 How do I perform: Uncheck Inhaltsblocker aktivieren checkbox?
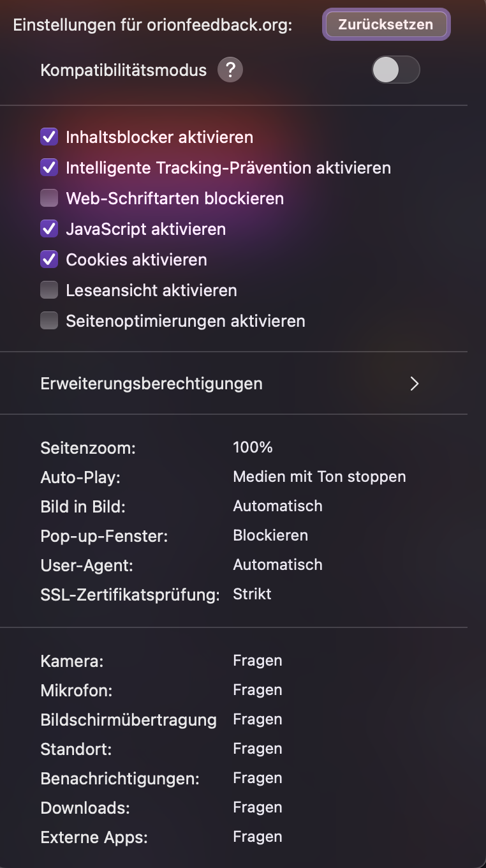[49, 137]
